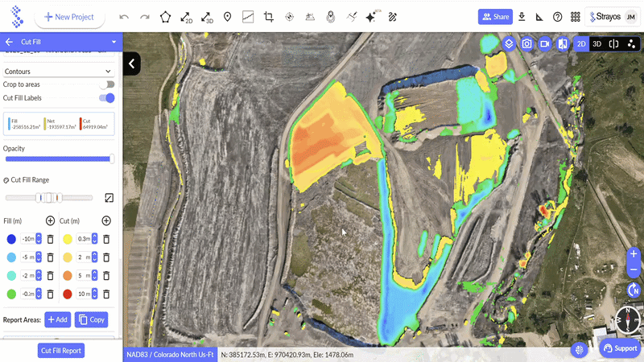Image resolution: width=644 pixels, height=362 pixels.
Task: Click the Cut Fill Report button
Action: tap(61, 351)
